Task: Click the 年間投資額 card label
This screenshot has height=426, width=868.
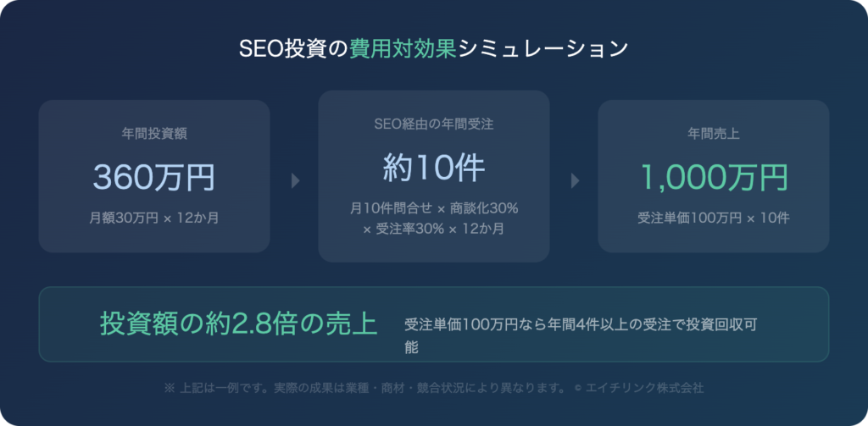Action: click(x=154, y=133)
